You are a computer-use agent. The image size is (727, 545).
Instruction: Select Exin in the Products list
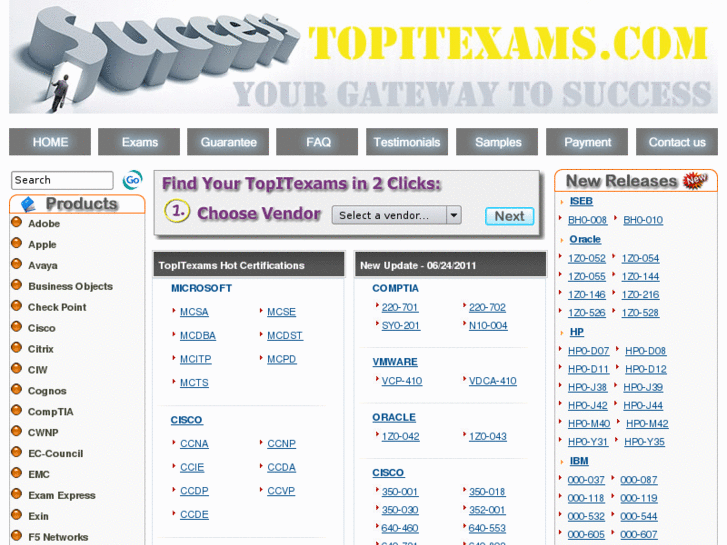pyautogui.click(x=38, y=516)
